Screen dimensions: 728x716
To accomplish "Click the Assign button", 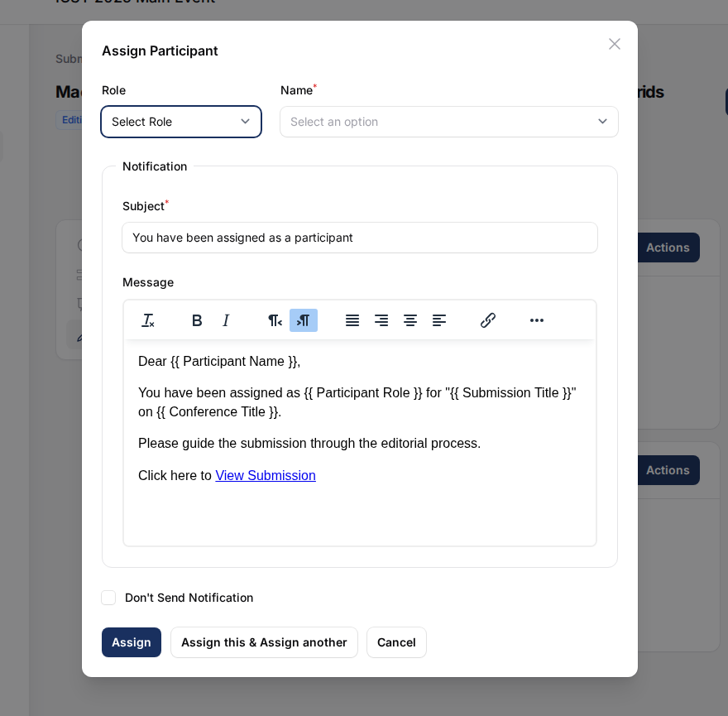I will click(x=132, y=642).
